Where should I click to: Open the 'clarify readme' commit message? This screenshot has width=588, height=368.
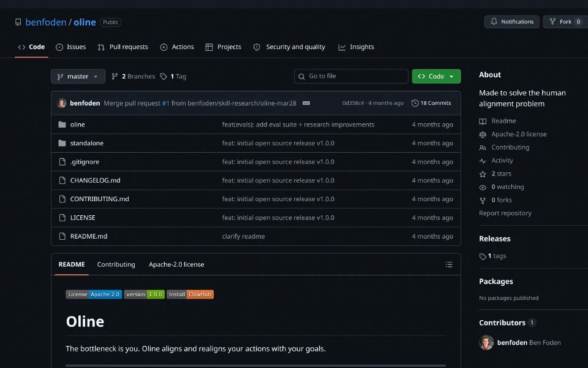(x=243, y=236)
